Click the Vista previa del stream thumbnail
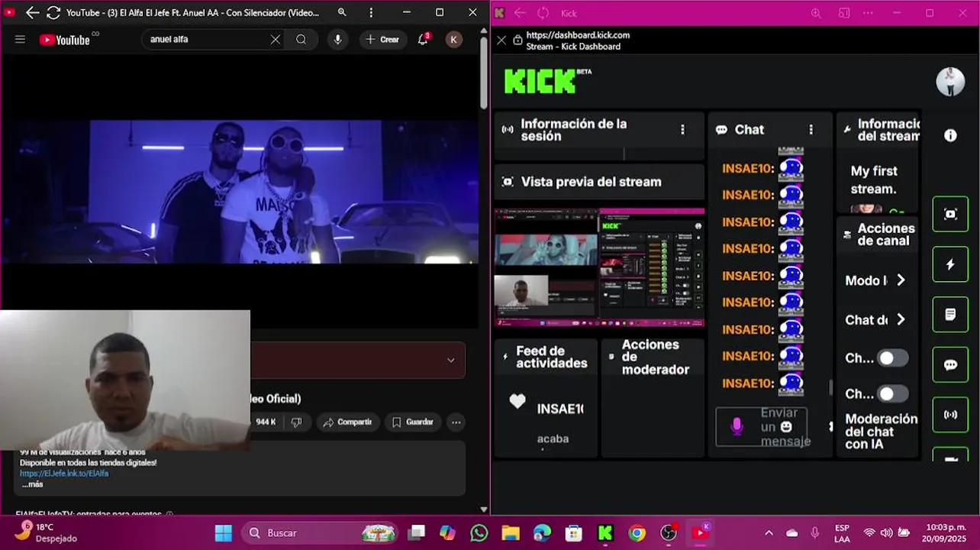 pos(599,267)
